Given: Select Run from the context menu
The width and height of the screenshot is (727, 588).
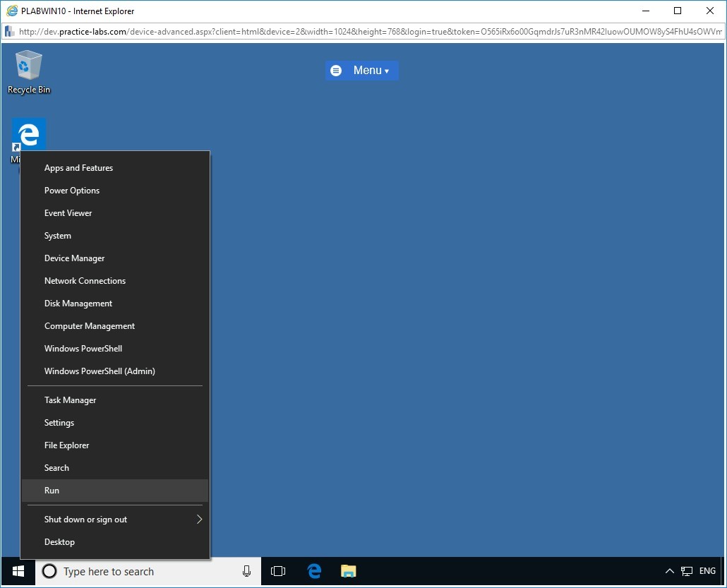Looking at the screenshot, I should click(52, 491).
